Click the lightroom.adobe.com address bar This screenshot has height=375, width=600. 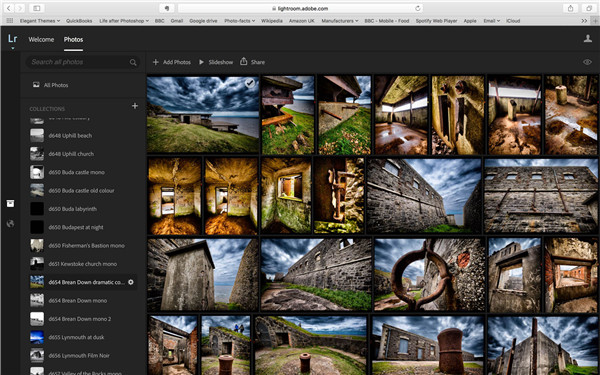pos(300,8)
